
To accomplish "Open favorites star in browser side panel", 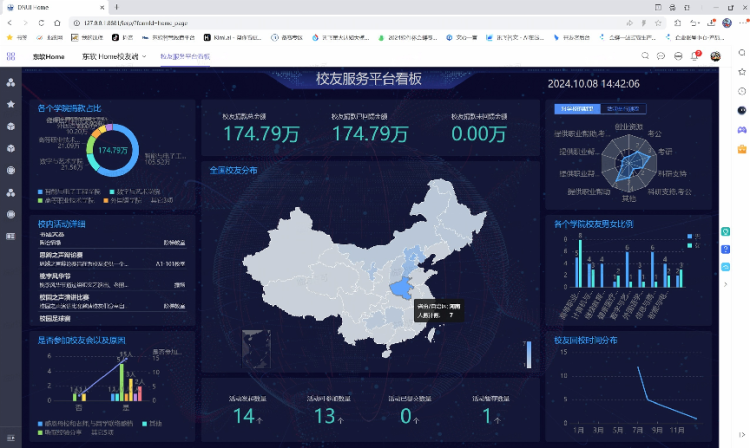I will (x=742, y=72).
